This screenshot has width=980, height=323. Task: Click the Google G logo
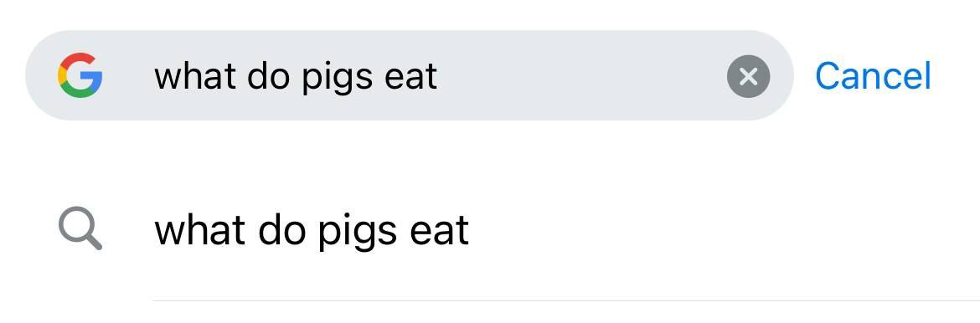80,75
